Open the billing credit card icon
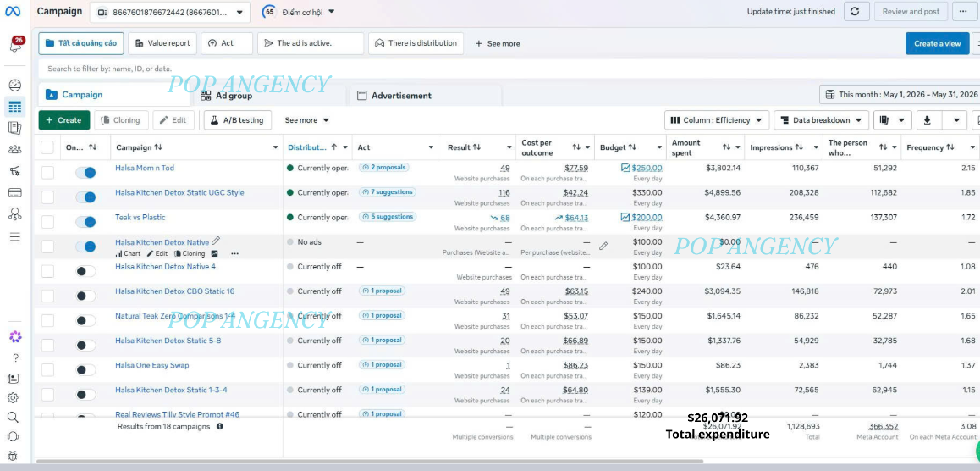Screen dimensions: 980x471 coord(15,192)
